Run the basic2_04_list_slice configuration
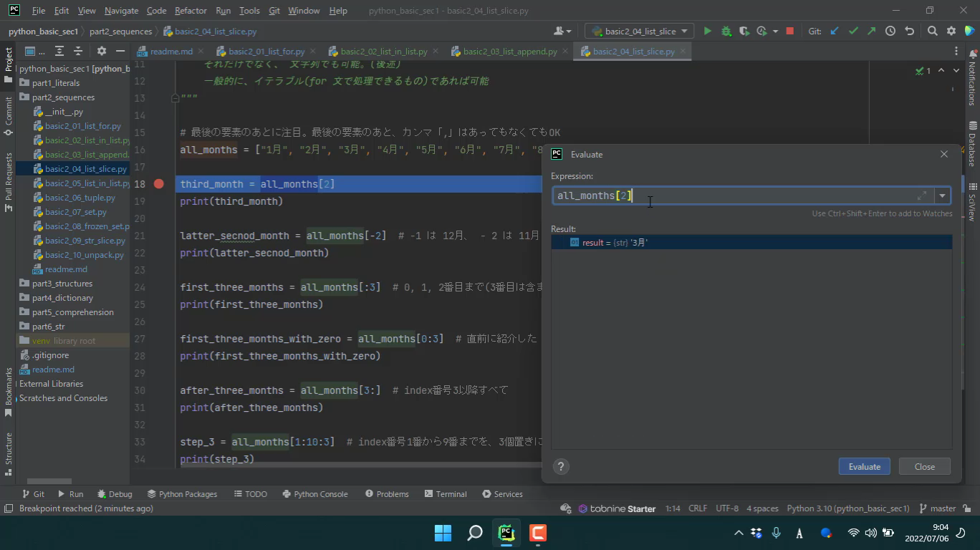Screen dimensions: 980x550 707,31
